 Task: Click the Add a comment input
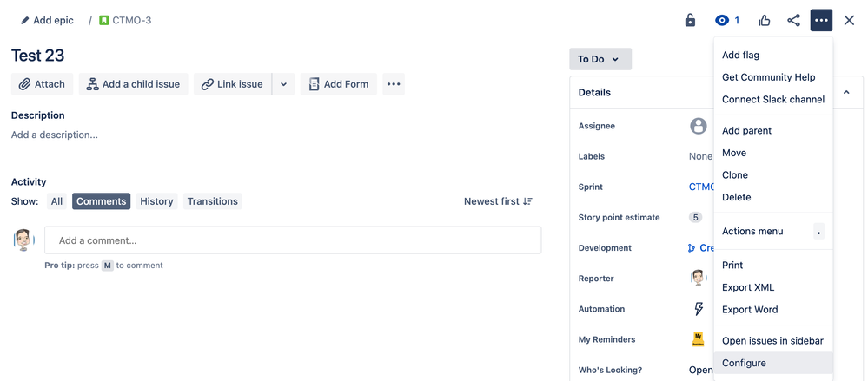coord(293,240)
